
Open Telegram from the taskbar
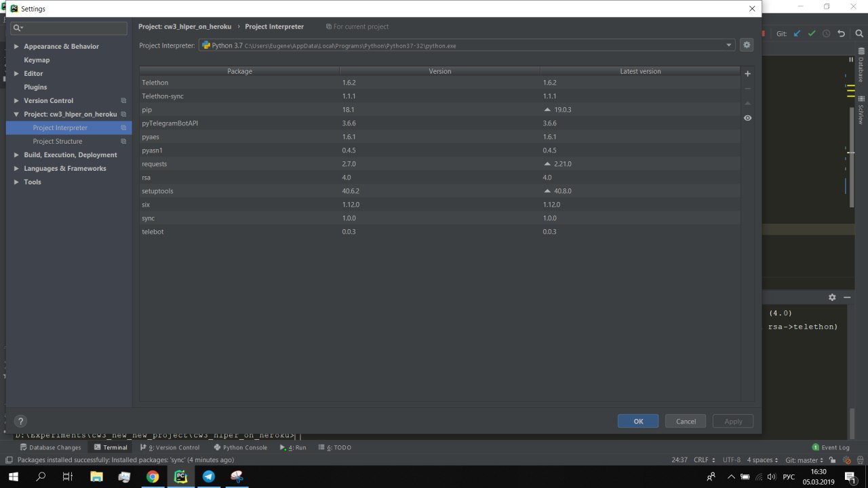(208, 476)
